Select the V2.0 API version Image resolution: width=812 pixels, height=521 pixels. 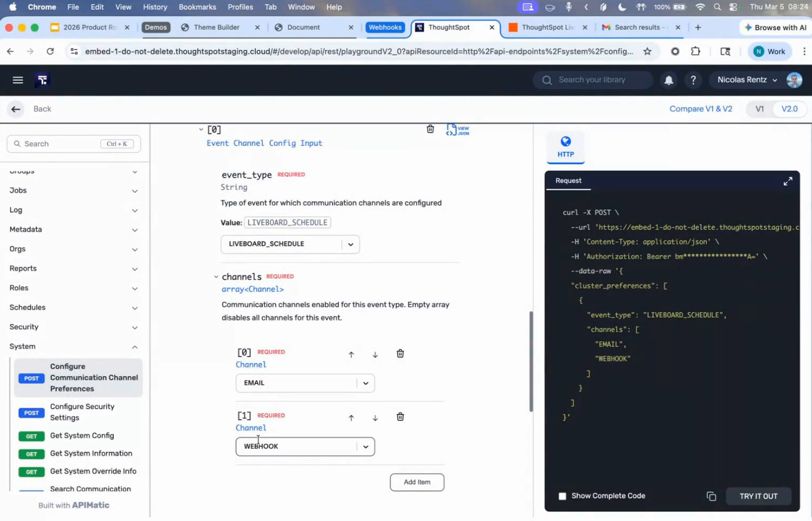789,109
